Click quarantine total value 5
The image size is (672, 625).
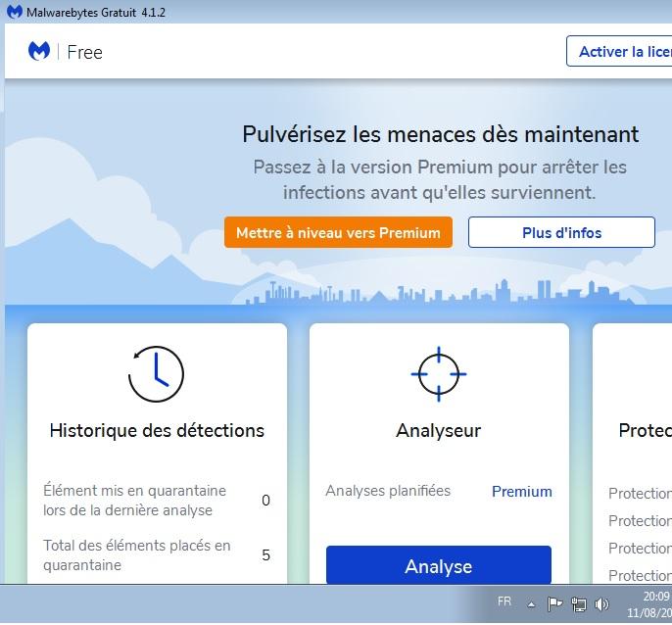point(265,555)
